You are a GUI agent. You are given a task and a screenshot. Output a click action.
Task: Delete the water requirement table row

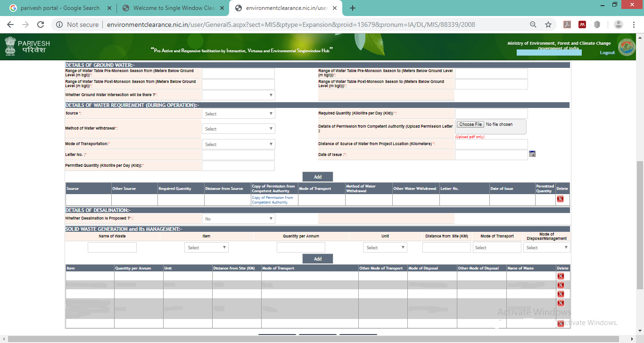560,199
